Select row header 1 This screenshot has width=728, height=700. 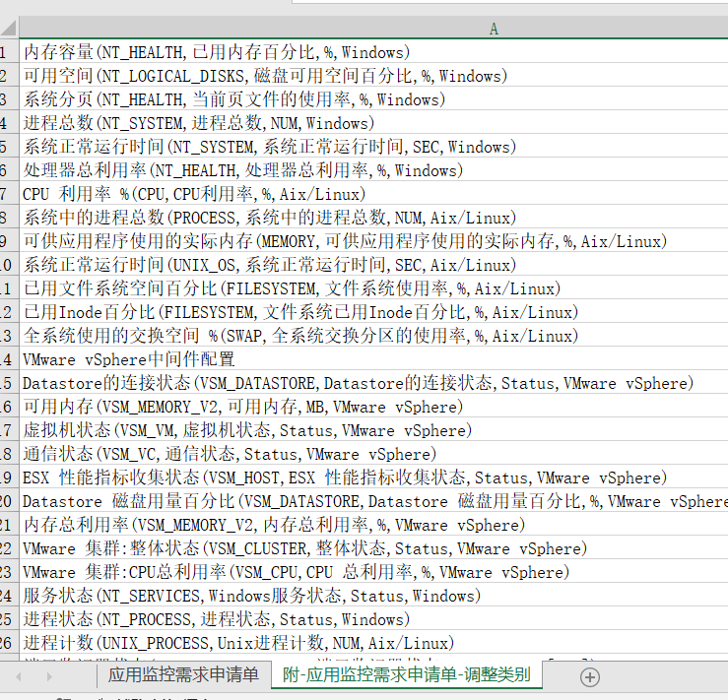pyautogui.click(x=9, y=51)
